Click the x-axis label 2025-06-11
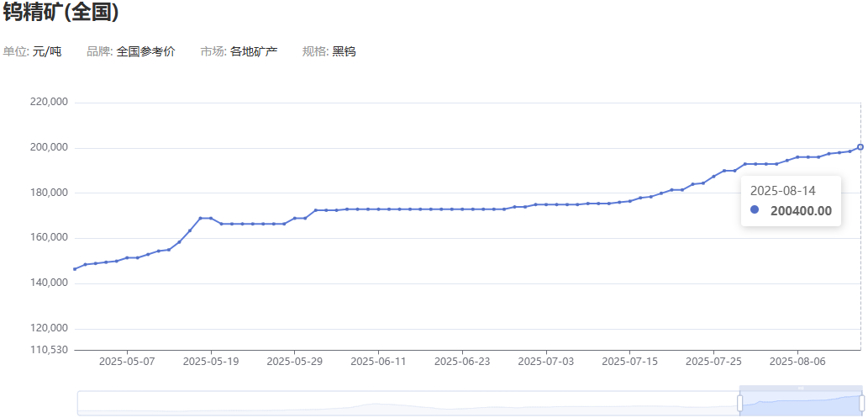This screenshot has width=868, height=418. pos(379,361)
